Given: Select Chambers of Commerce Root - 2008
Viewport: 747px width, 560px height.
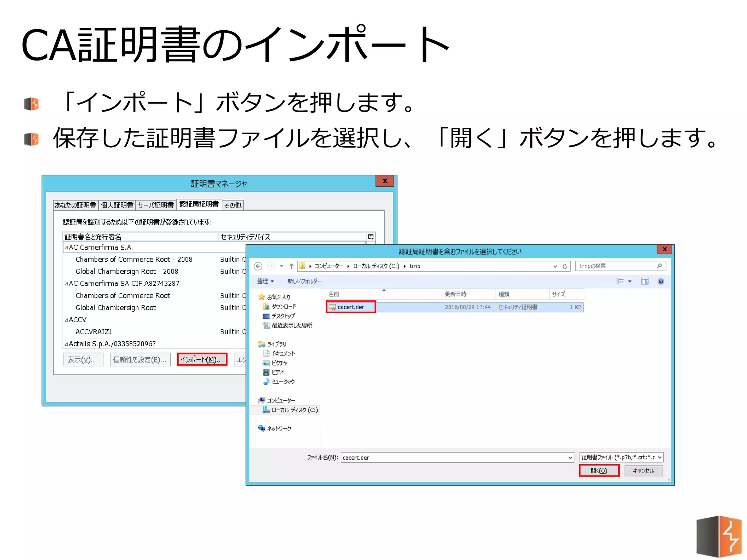Looking at the screenshot, I should tap(134, 259).
